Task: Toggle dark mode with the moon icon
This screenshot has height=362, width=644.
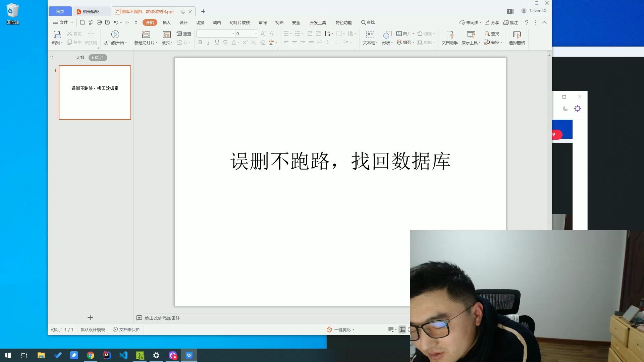Action: click(565, 109)
